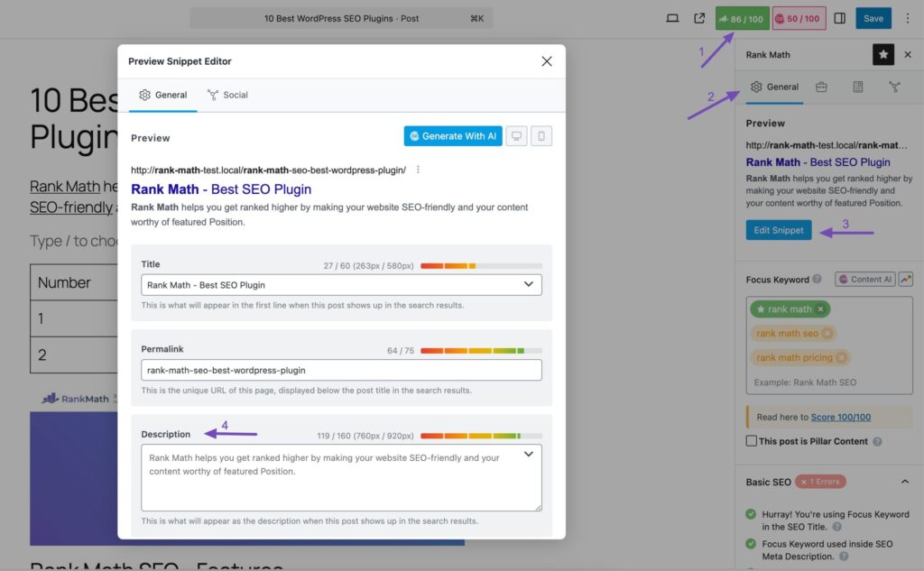Image resolution: width=924 pixels, height=571 pixels.
Task: Close the Rank Math sidebar panel
Action: pos(908,55)
